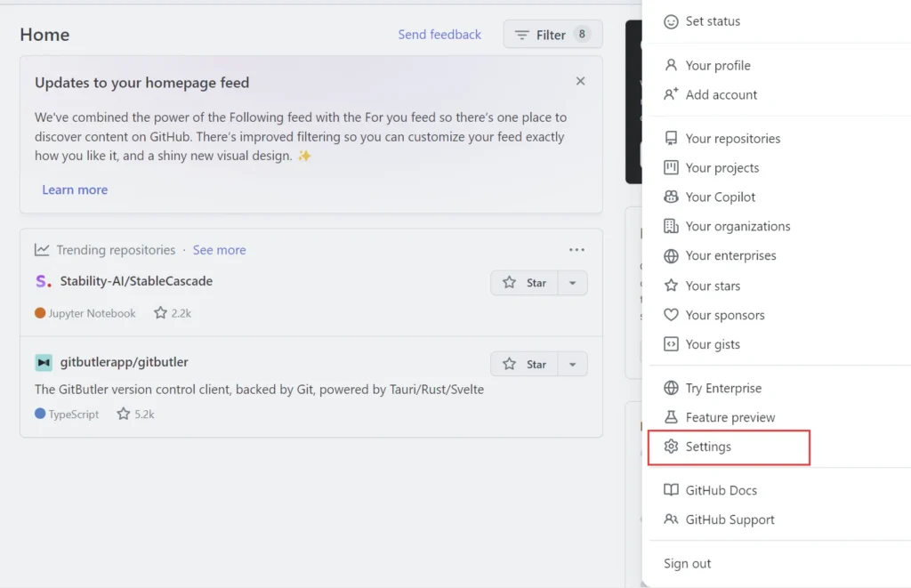Click the Settings gear icon
Screen dimensions: 911x588
pos(671,447)
